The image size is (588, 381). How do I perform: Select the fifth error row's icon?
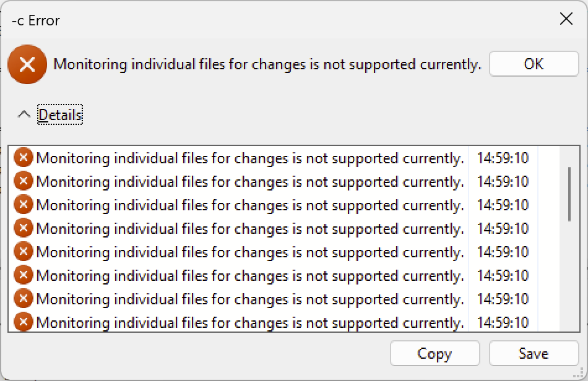[23, 252]
